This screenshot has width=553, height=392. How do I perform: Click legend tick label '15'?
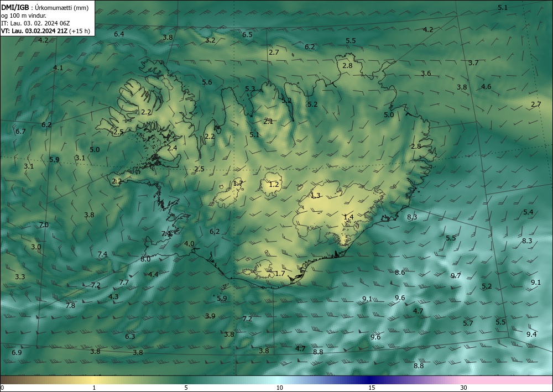tap(372, 388)
